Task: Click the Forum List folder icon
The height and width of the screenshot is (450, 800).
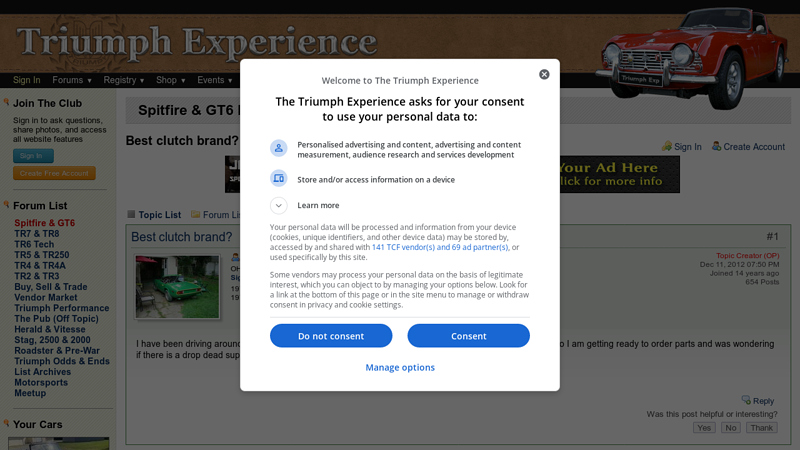Action: click(195, 214)
